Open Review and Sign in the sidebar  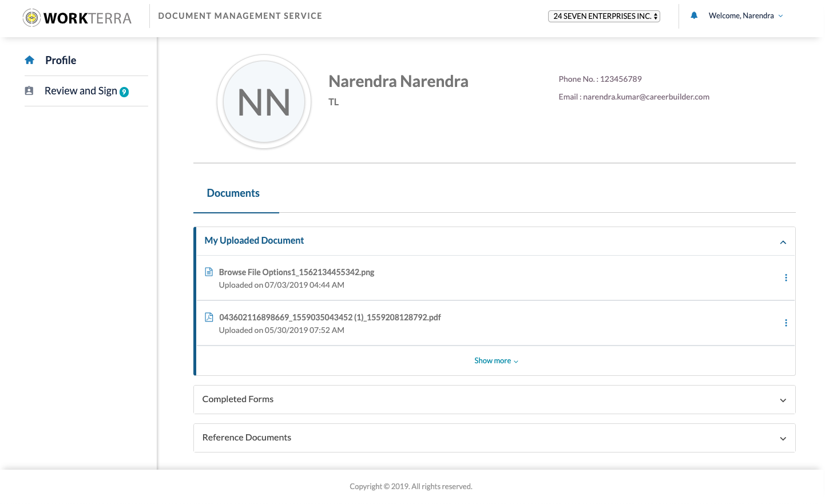pos(81,91)
